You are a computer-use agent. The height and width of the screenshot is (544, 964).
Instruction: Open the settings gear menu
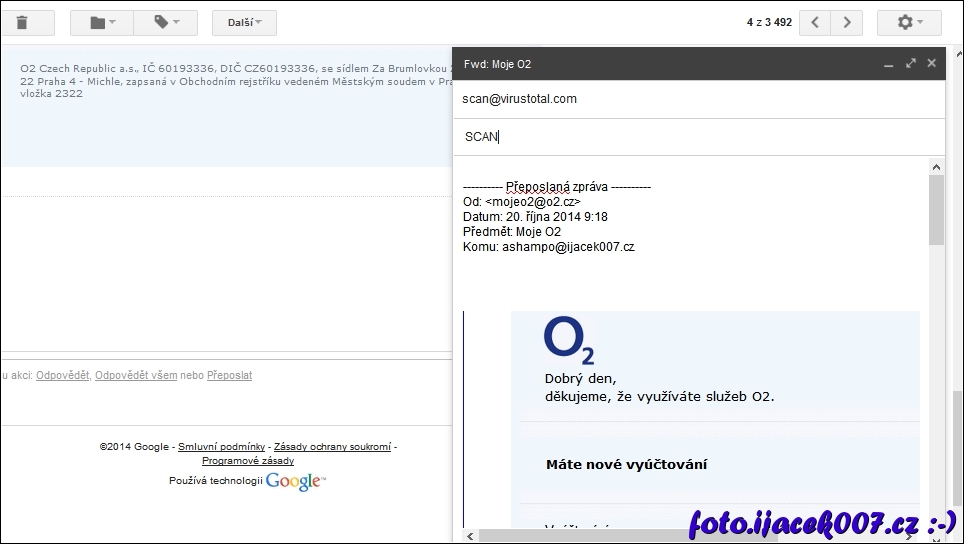[908, 22]
